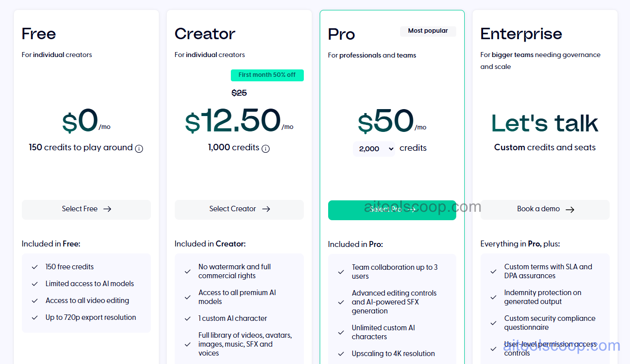This screenshot has width=630, height=364.
Task: Select the Pro plan button
Action: click(392, 209)
